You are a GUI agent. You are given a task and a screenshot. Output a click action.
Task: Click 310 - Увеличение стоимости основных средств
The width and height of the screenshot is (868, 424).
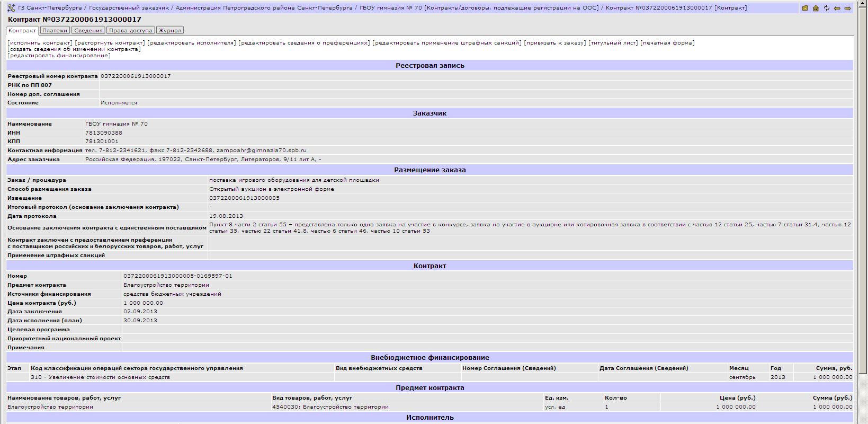[100, 377]
